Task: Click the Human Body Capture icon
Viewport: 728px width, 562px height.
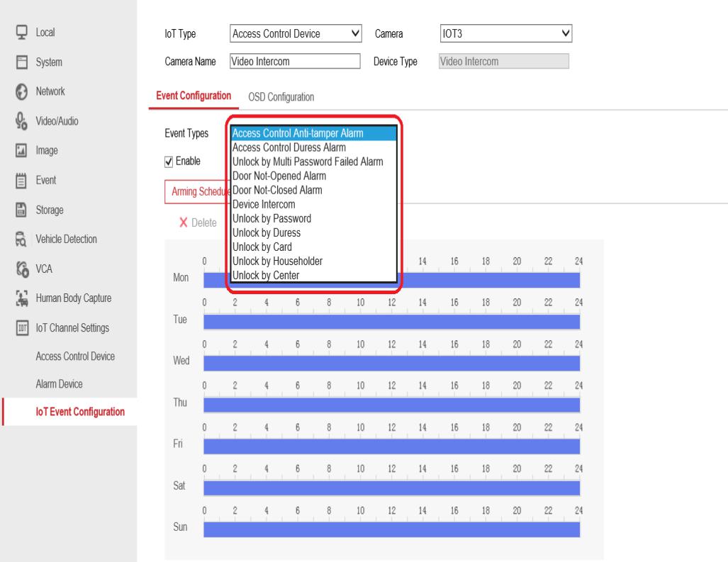Action: coord(21,298)
